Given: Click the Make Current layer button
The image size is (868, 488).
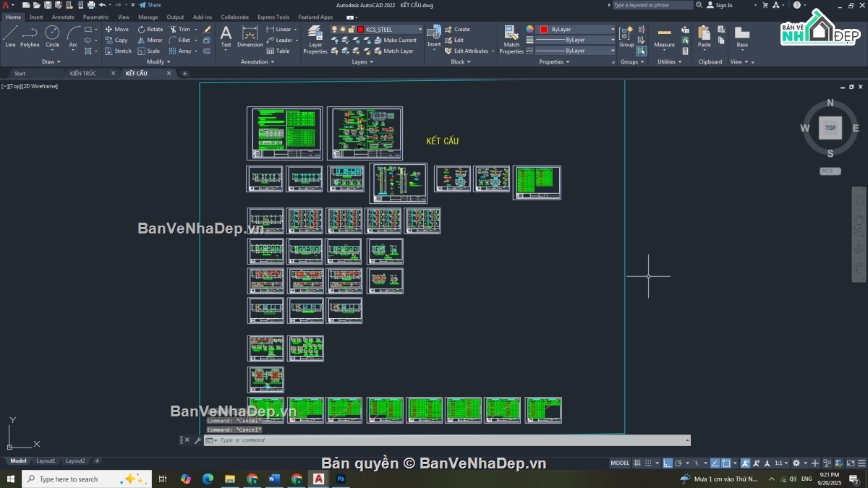Looking at the screenshot, I should pos(395,40).
